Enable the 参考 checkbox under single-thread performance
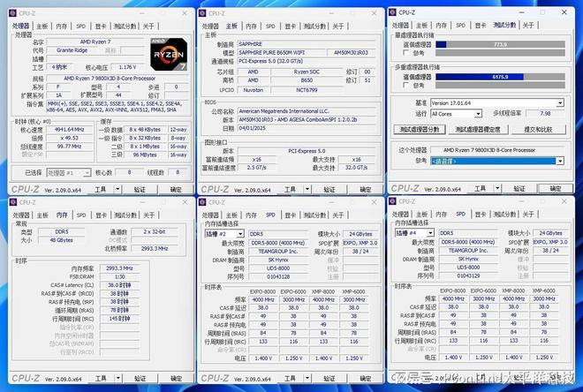This screenshot has height=392, width=583. pyautogui.click(x=406, y=53)
